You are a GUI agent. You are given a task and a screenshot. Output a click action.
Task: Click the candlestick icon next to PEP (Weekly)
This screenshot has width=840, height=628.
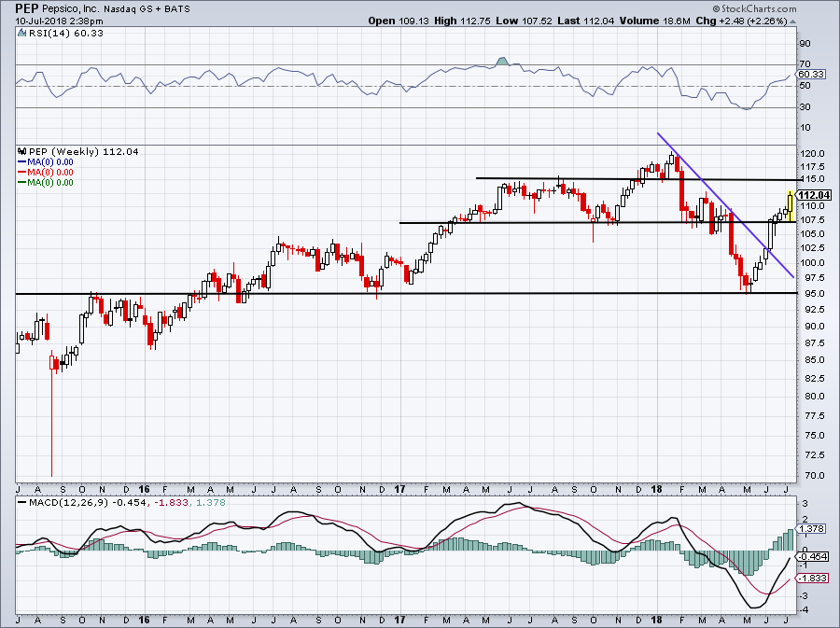(22, 151)
